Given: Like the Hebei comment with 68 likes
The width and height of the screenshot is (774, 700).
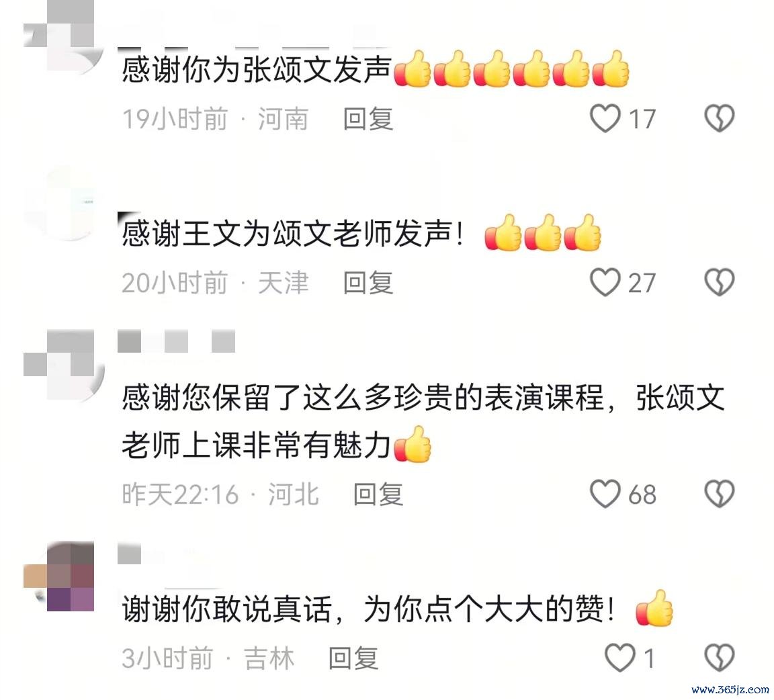Looking at the screenshot, I should pyautogui.click(x=605, y=494).
